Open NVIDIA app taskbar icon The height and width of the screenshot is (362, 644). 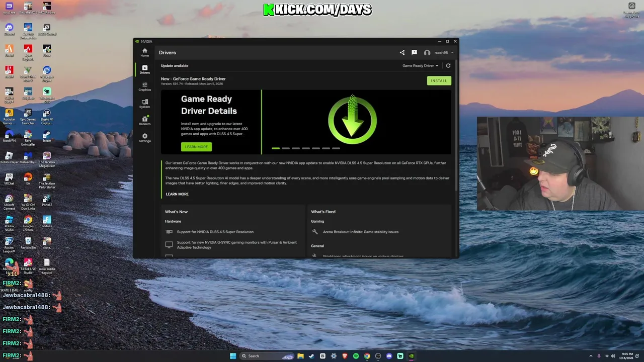[x=411, y=356]
